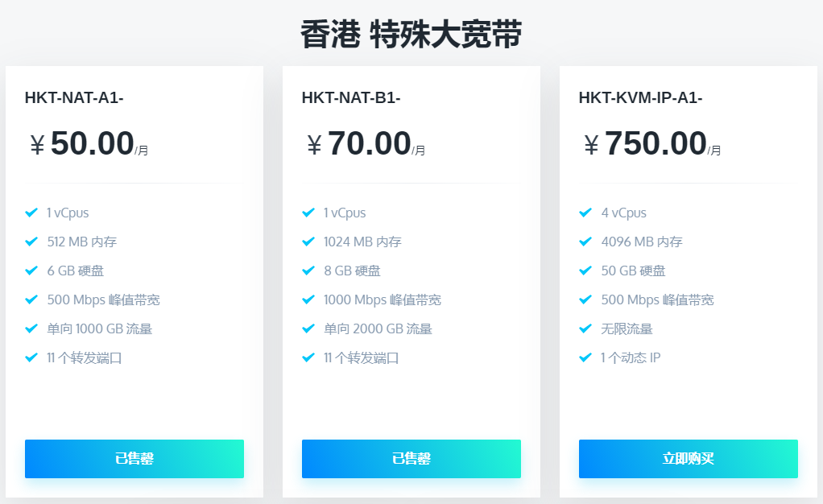
Task: Click the checkmark next to 6 GB 硬盘
Action: (x=31, y=271)
